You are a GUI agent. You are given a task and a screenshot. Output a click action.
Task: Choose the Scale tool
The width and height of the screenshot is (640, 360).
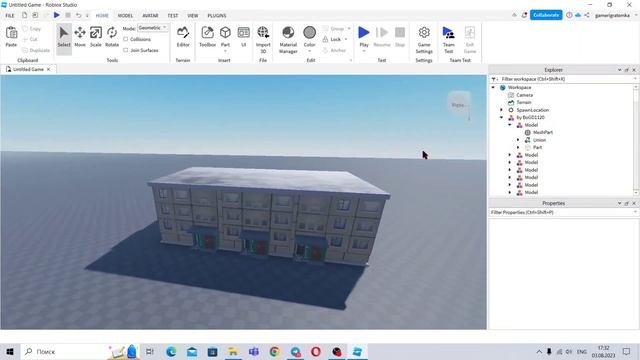[96, 37]
